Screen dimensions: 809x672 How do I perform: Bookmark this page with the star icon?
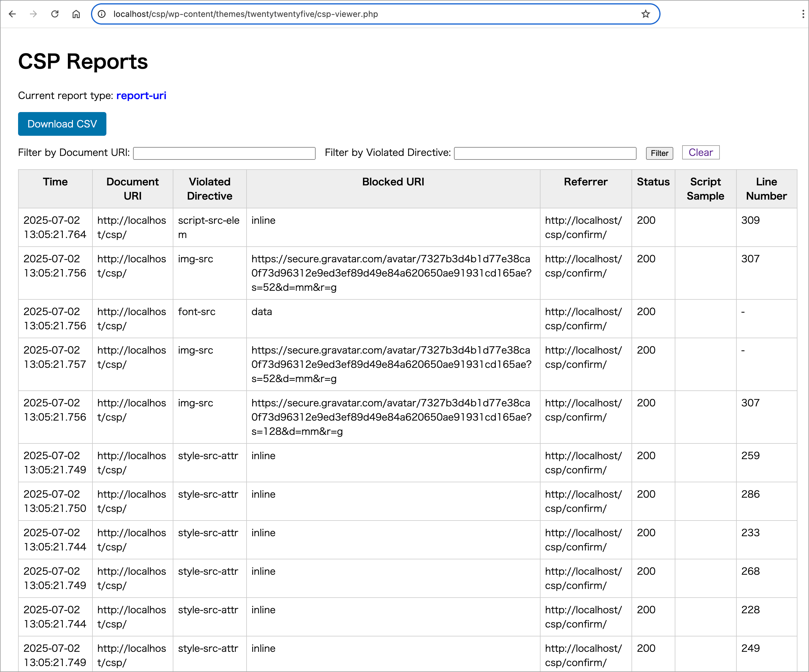click(646, 14)
